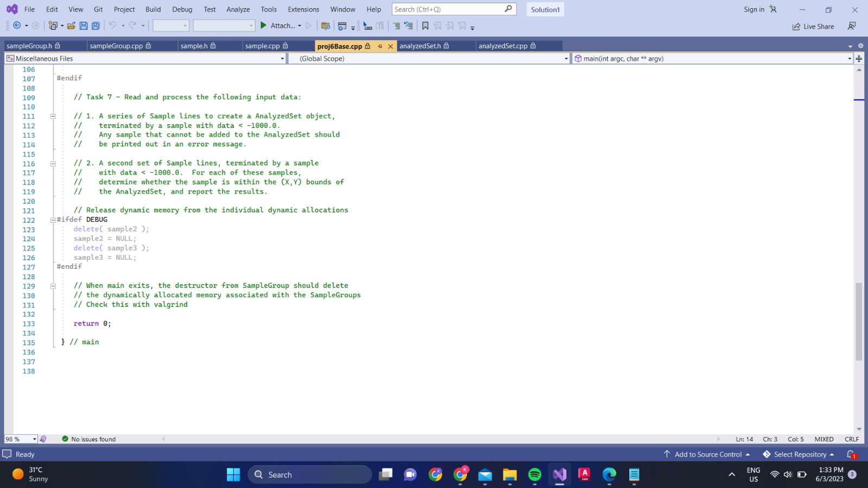Click the Save All toolbar icon

(95, 25)
